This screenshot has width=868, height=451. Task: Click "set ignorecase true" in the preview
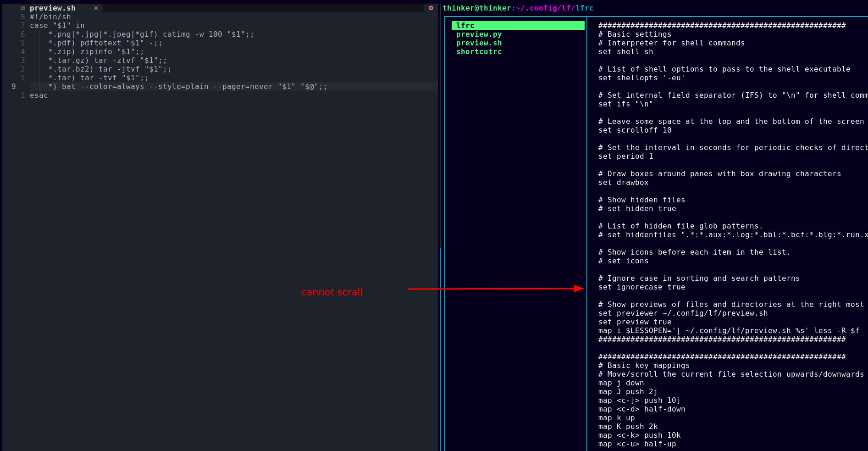click(x=641, y=287)
